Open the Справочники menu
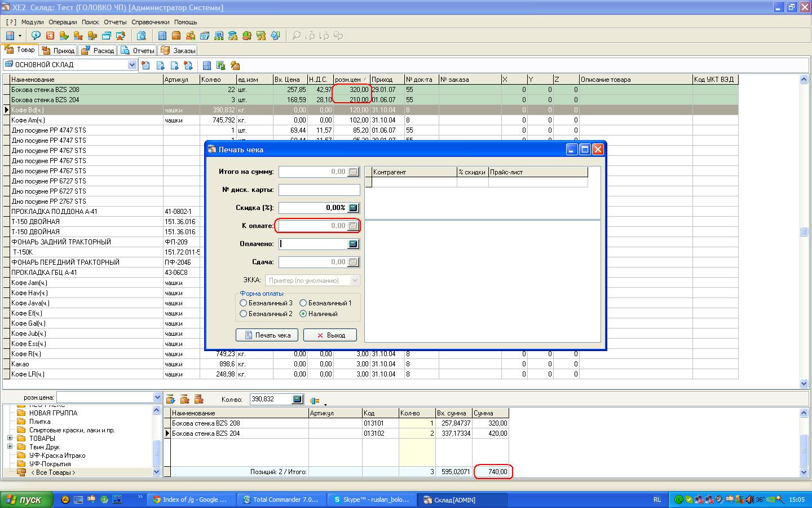 (150, 22)
